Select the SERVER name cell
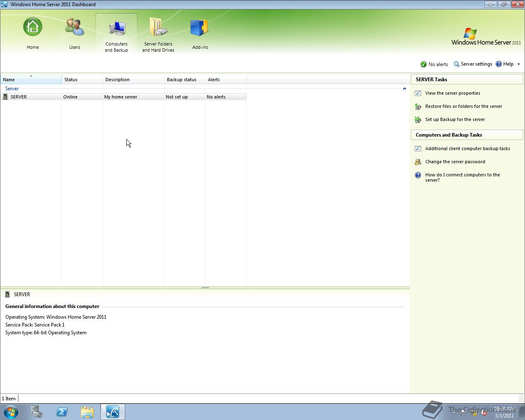525x420 pixels. click(x=18, y=97)
